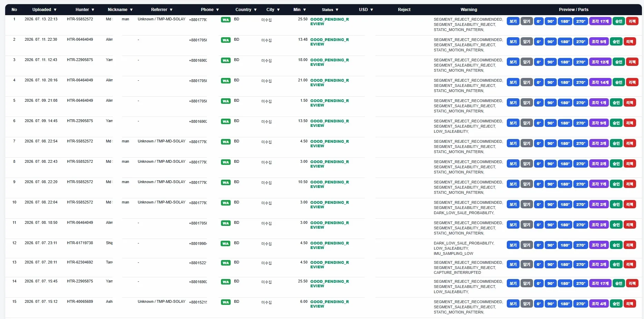Select hunter ID HTR-61719738 in row 12
Screen dimensions: 644x319
pyautogui.click(x=80, y=243)
